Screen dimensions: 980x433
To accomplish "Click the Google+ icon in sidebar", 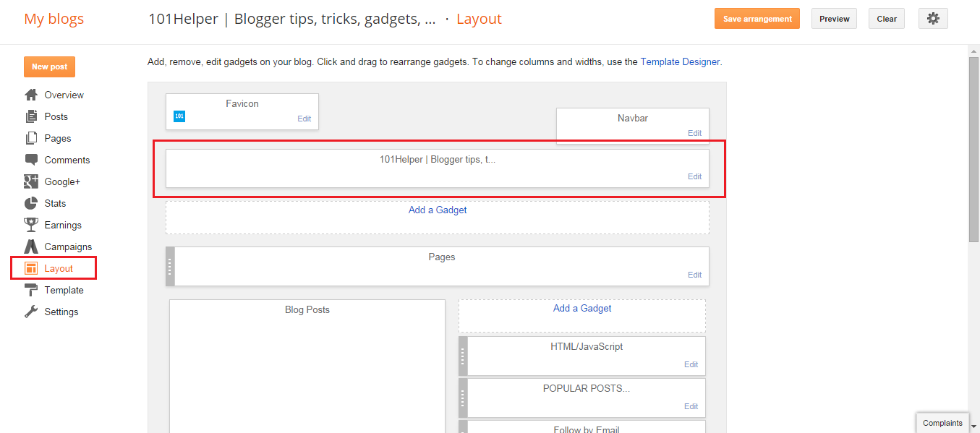I will (31, 181).
